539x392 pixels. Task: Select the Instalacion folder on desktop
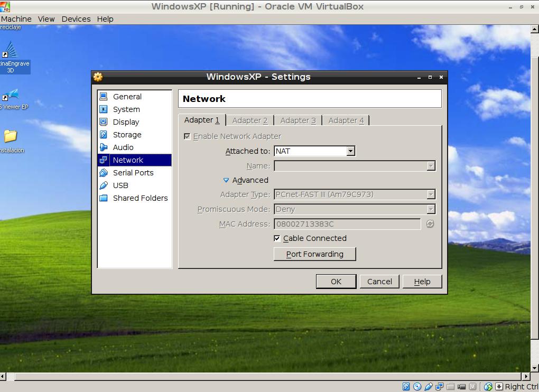pyautogui.click(x=11, y=141)
